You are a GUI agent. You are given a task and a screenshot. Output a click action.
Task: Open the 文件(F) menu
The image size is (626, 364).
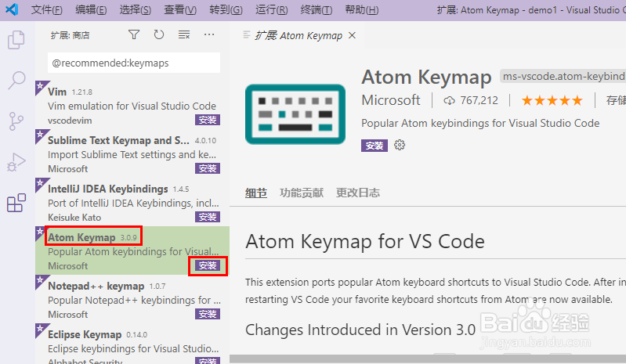(x=47, y=9)
